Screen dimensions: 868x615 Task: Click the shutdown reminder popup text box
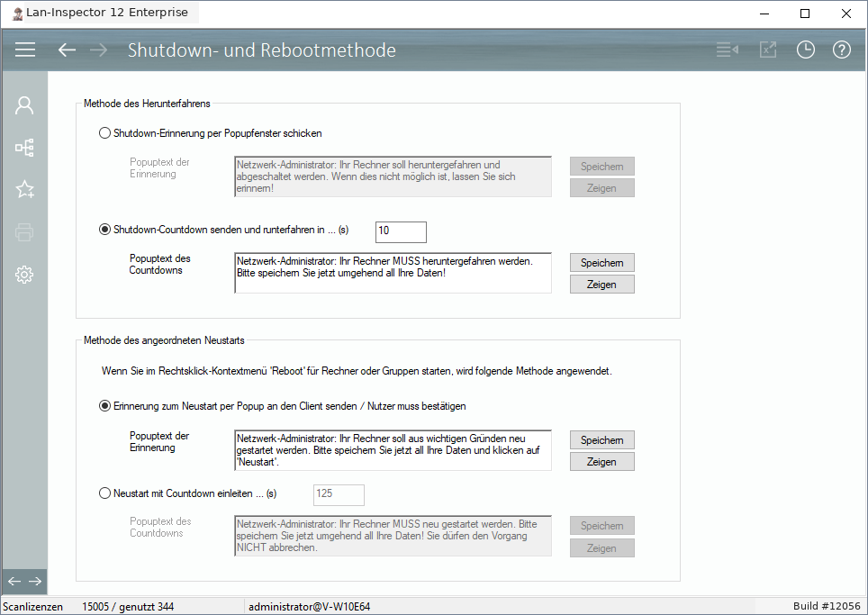click(393, 176)
